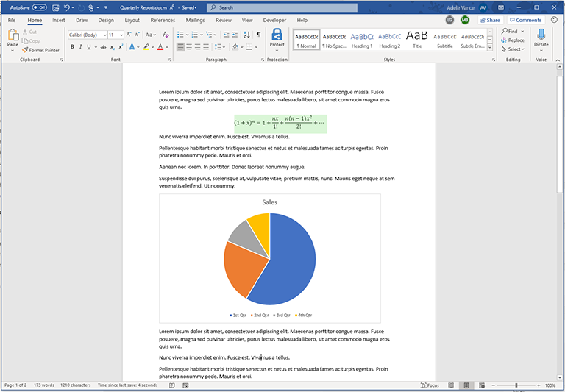565x392 pixels.
Task: Click the feedback smiley icon
Action: (x=554, y=20)
